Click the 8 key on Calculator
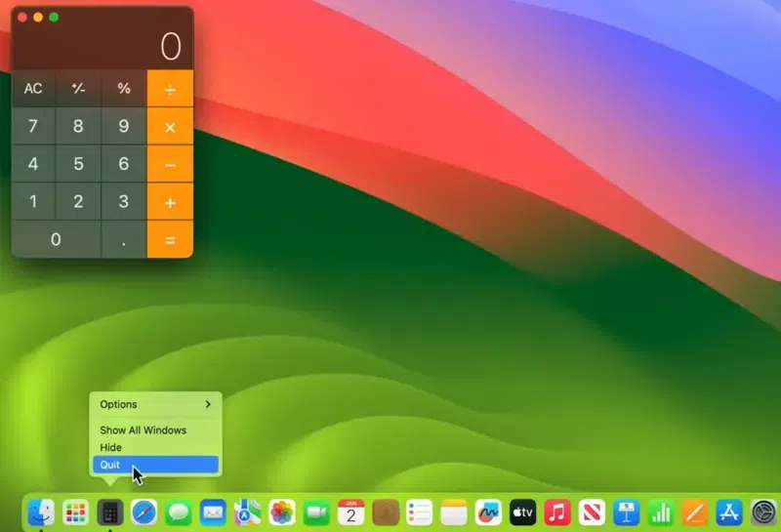Viewport: 781px width, 532px height. coord(78,126)
